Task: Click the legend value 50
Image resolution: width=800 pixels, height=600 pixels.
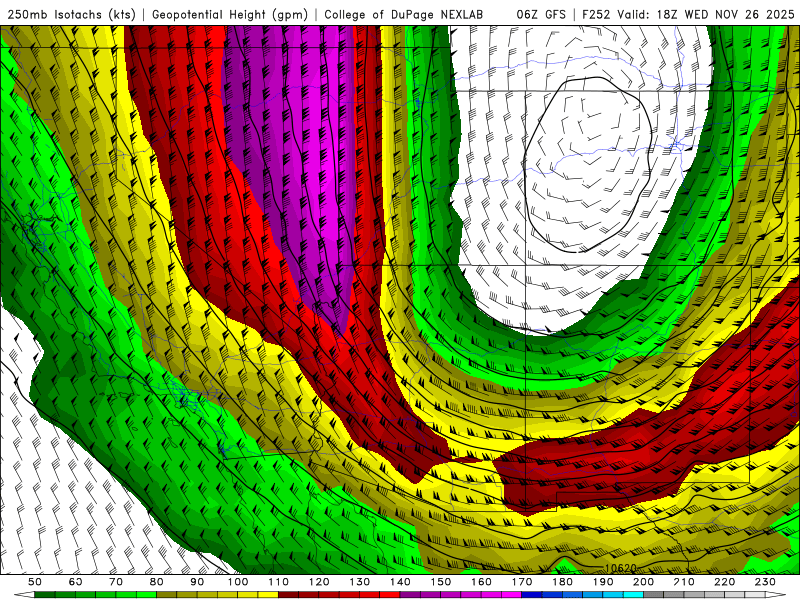Action: pos(35,582)
